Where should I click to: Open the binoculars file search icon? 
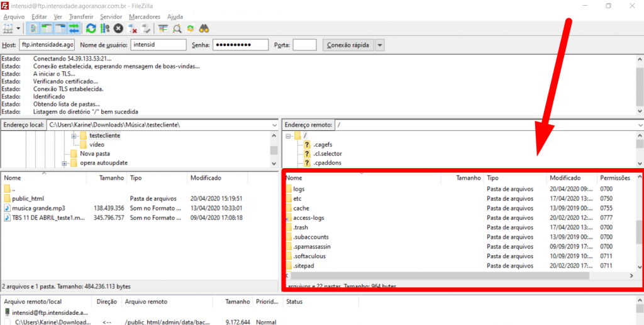point(204,28)
